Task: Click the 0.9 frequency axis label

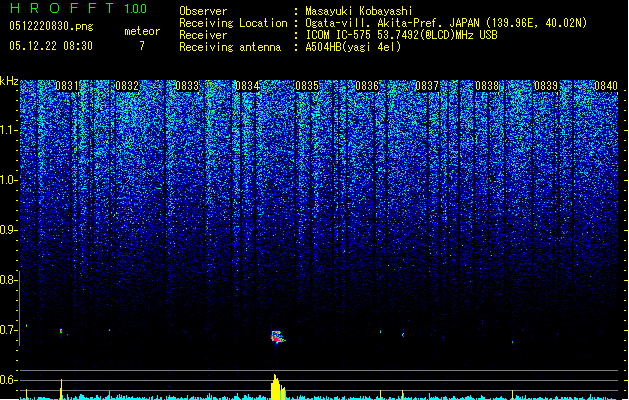Action: coord(8,230)
